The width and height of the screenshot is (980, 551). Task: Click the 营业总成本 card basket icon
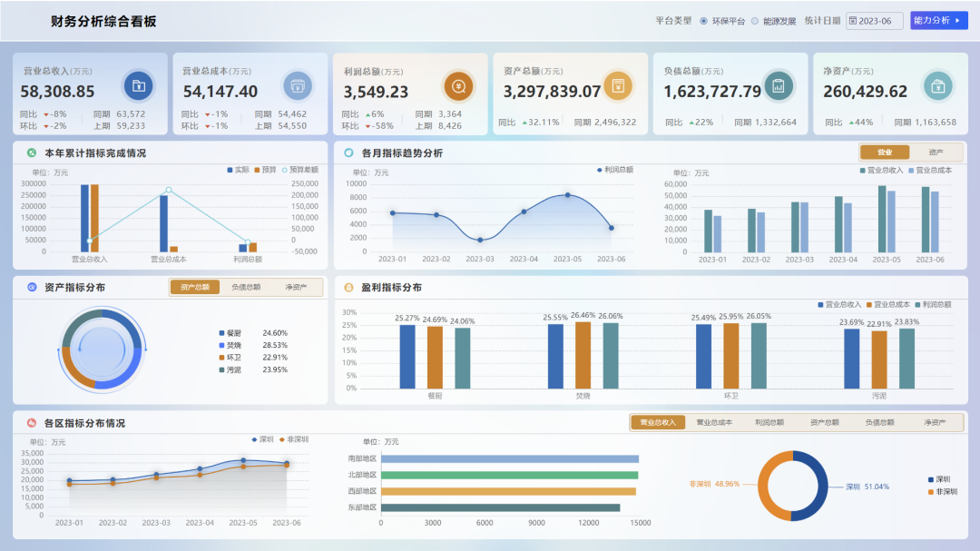click(x=298, y=86)
